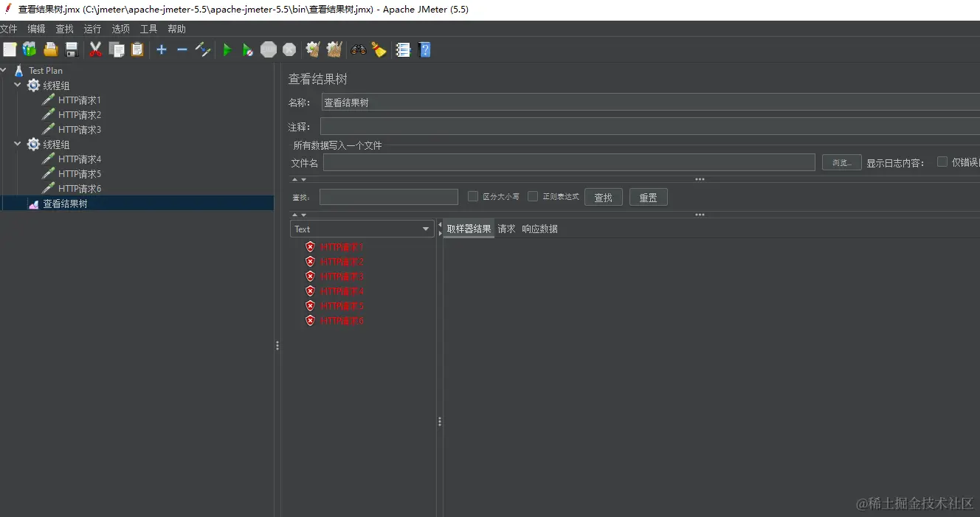Click the Paste clipboard icon
Image resolution: width=980 pixels, height=517 pixels.
pos(137,49)
